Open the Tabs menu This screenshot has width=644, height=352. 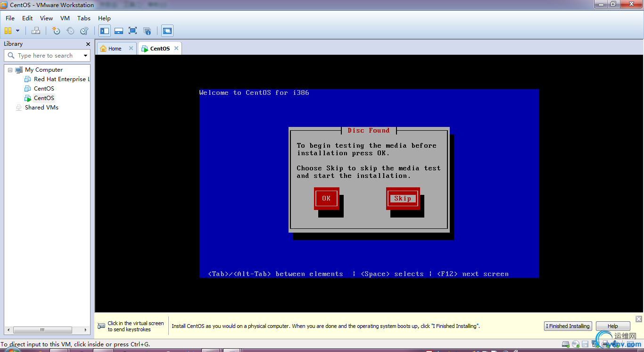[x=84, y=18]
